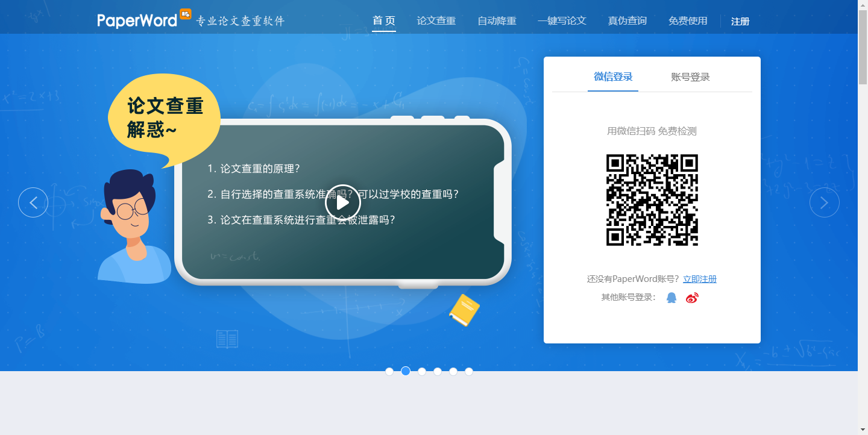Image resolution: width=868 pixels, height=435 pixels.
Task: Select the first carousel dot
Action: (x=389, y=371)
